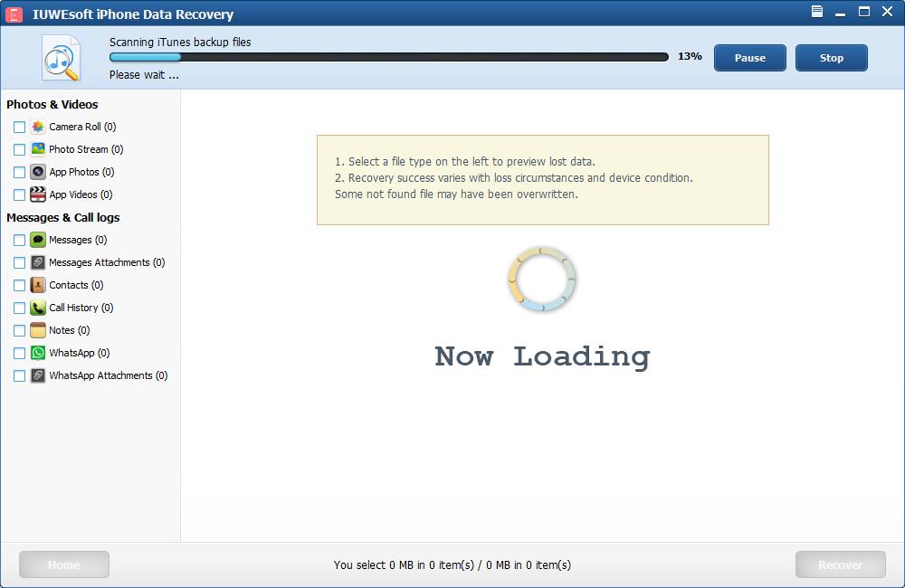Select the WhatsApp Attachments checkbox
Image resolution: width=905 pixels, height=588 pixels.
(x=19, y=375)
